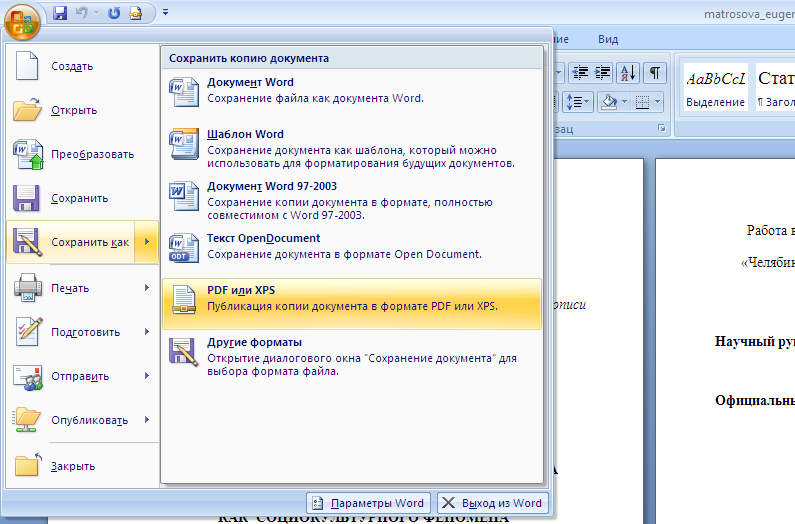
Task: Click the Опубликовать network folder icon
Action: click(x=26, y=420)
